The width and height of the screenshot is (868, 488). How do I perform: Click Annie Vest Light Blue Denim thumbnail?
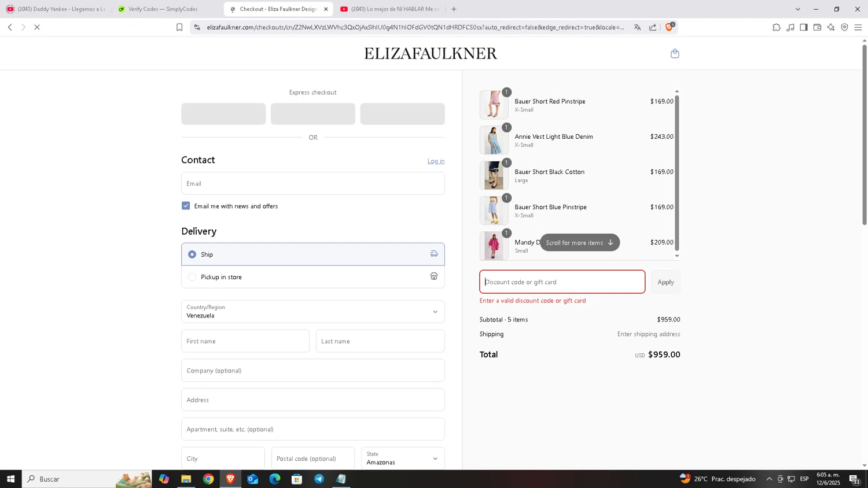[494, 140]
